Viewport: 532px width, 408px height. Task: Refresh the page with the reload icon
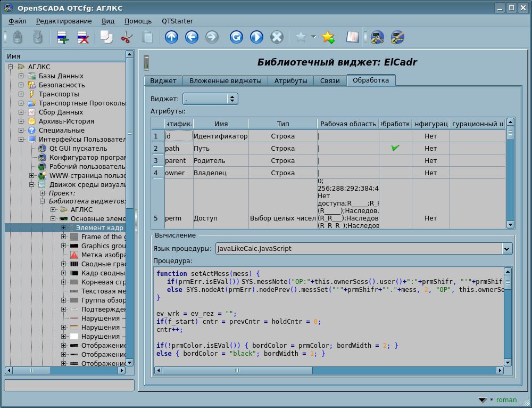pyautogui.click(x=236, y=37)
